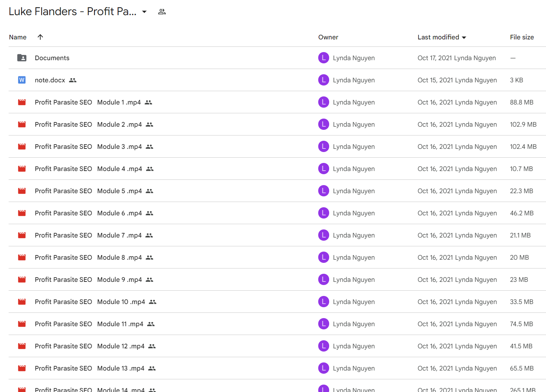Select file Profit Parasite SEO Module 1 .mp4

pos(88,102)
